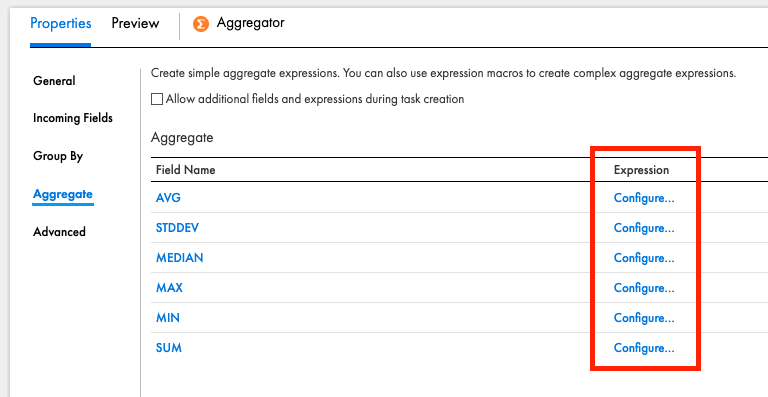Open the General section
Image resolution: width=768 pixels, height=397 pixels.
click(x=54, y=81)
